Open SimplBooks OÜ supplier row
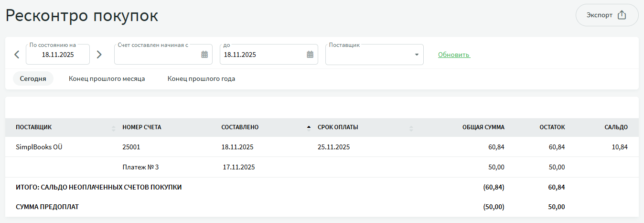Screen dimensions: 644x223 pyautogui.click(x=39, y=147)
